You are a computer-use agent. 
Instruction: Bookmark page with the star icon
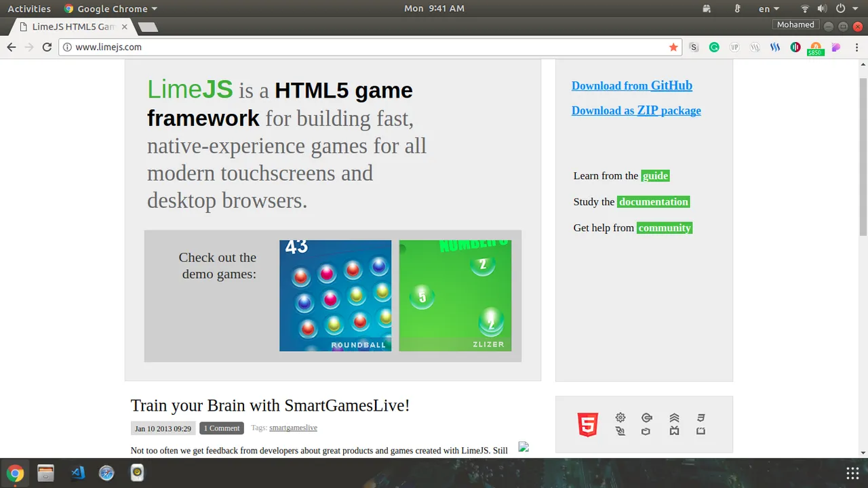pos(673,47)
